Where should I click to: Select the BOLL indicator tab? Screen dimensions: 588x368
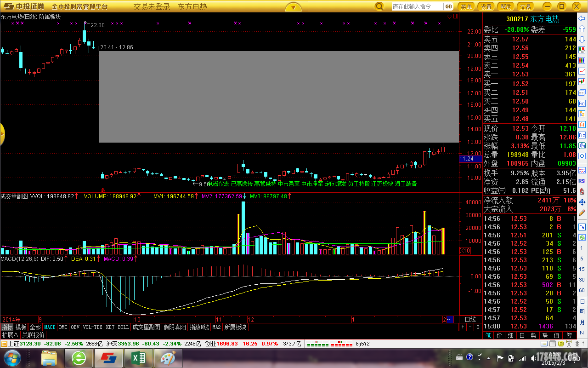(123, 327)
